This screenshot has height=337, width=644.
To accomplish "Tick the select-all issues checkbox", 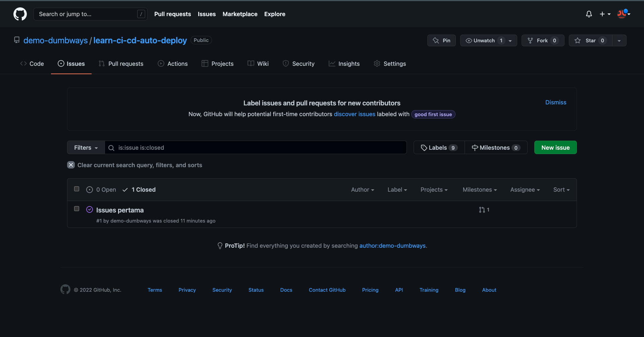I will [x=77, y=189].
